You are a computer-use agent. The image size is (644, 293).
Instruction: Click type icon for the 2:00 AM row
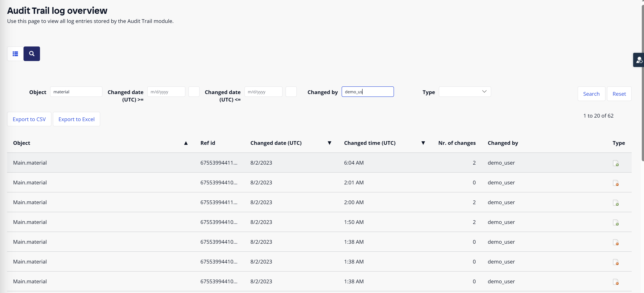tap(615, 203)
